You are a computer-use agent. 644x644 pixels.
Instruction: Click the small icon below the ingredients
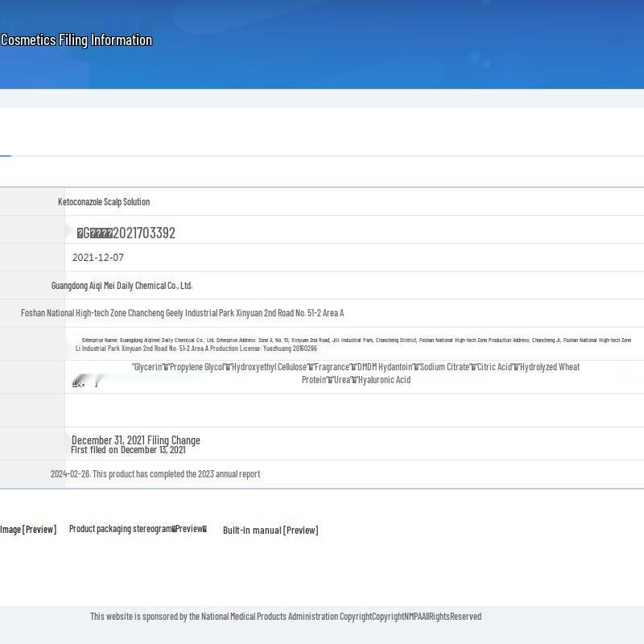pos(79,384)
